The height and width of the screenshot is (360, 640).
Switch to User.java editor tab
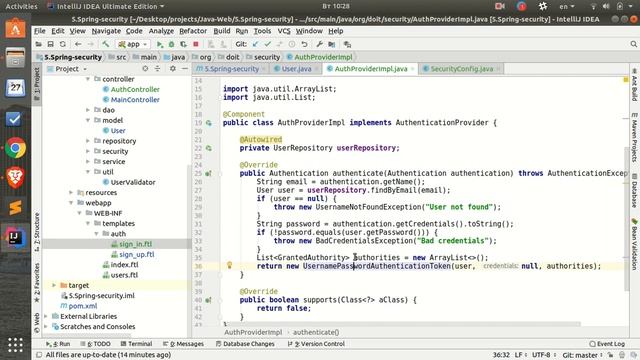296,69
